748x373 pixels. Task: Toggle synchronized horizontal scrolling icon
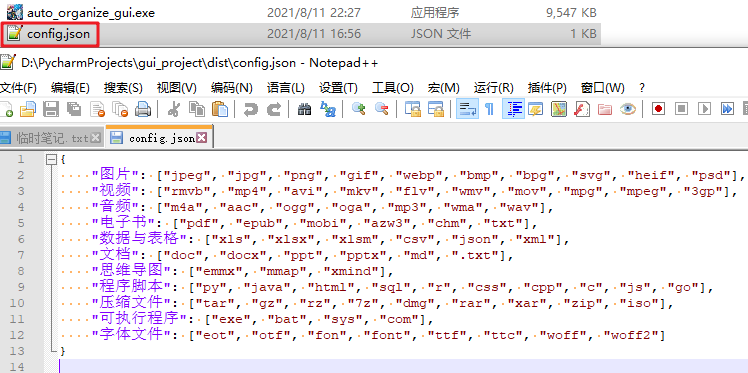click(435, 109)
